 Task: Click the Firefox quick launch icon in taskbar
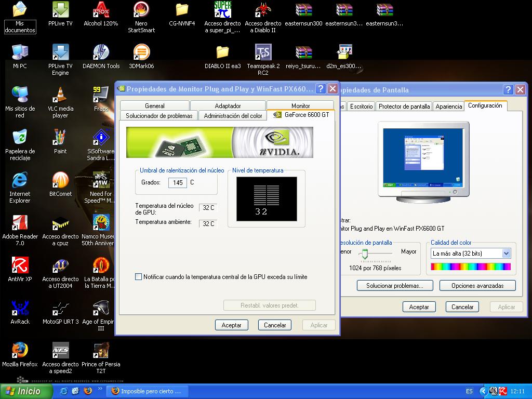click(x=87, y=391)
